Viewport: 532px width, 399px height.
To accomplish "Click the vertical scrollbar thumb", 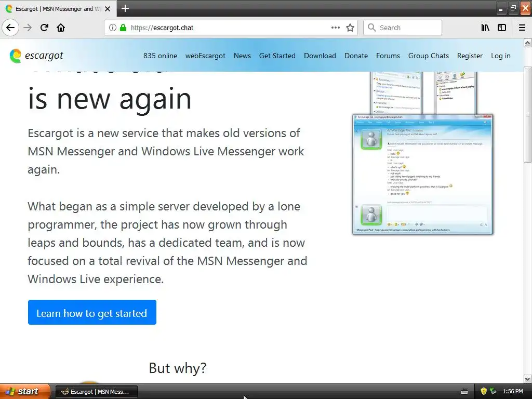I will (x=528, y=115).
